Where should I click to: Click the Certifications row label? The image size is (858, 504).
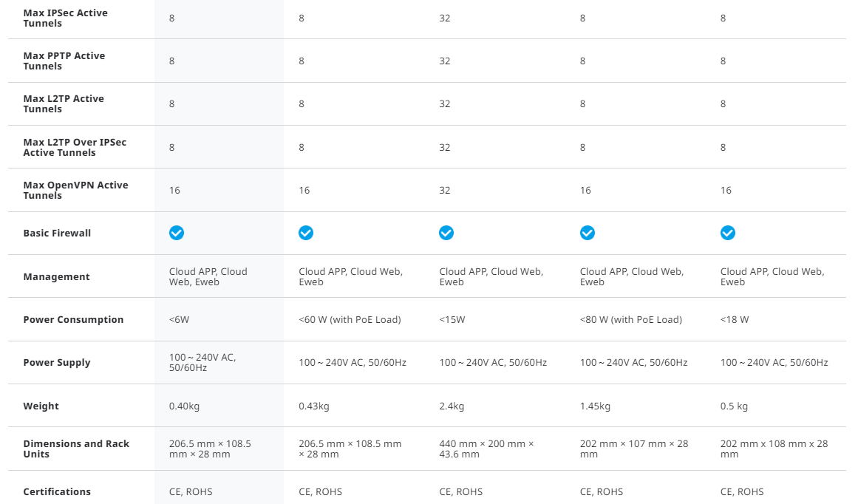coord(57,491)
